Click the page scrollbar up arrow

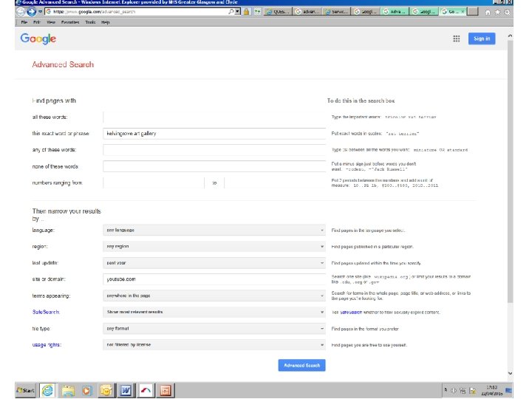(x=510, y=36)
